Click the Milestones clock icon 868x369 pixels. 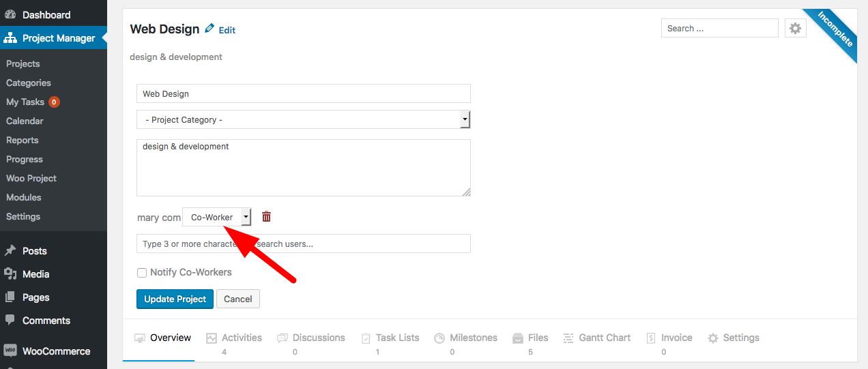439,338
